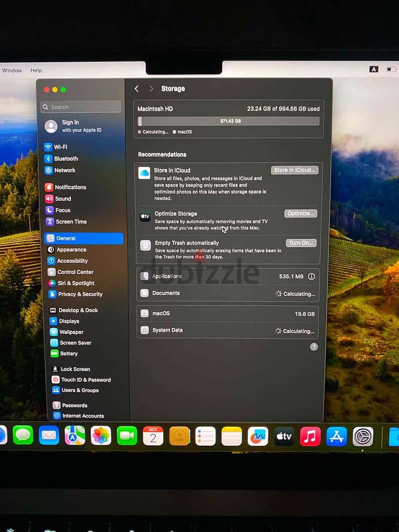Open Reminders from the Dock
The height and width of the screenshot is (532, 399).
(x=205, y=436)
